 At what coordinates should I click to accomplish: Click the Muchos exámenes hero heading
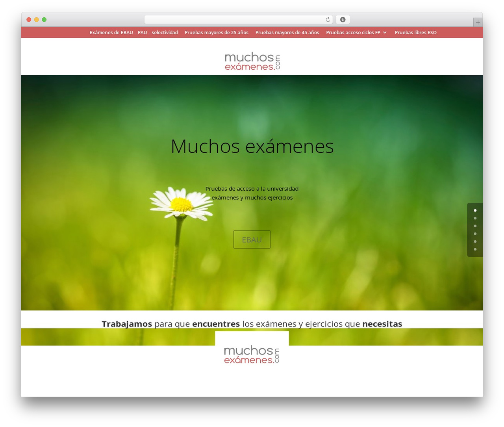tap(252, 146)
